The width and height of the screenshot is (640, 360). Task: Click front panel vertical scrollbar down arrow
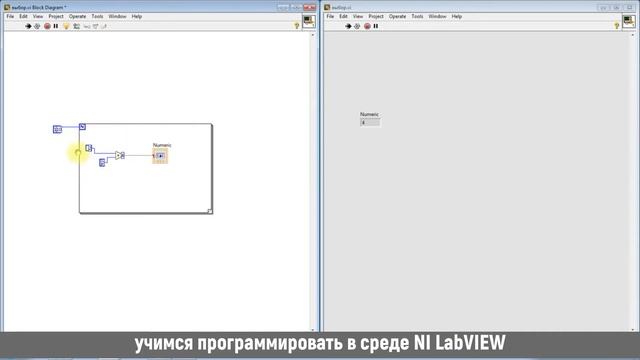pos(633,329)
